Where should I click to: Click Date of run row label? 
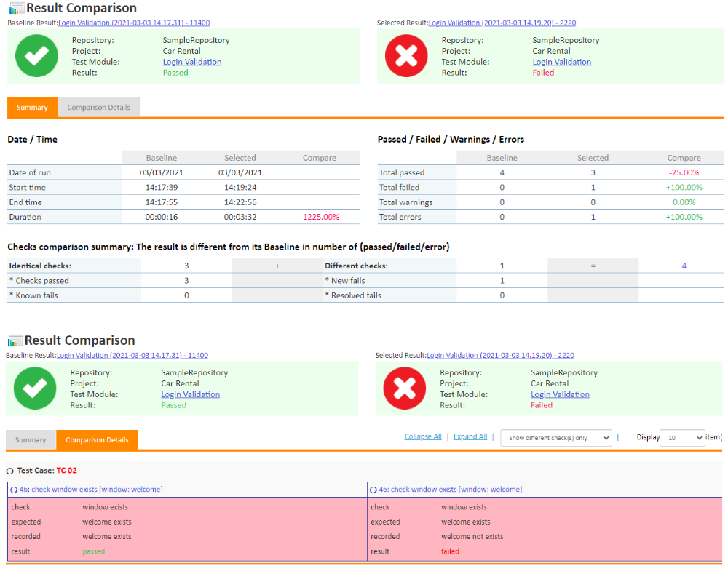(30, 172)
